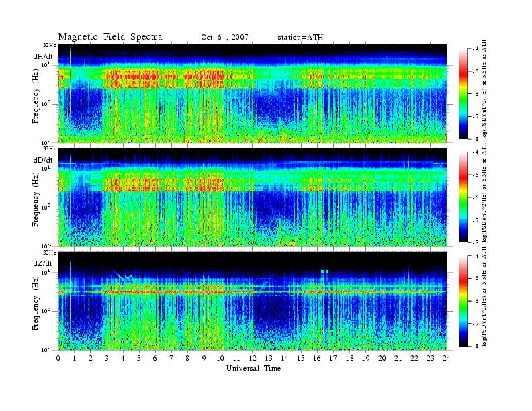Click the "32Hz" tick label of dD/dt panel
This screenshot has height=411, width=532.
(49, 148)
